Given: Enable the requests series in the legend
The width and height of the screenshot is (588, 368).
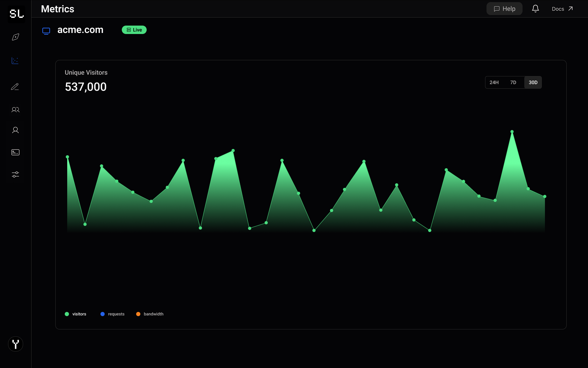Looking at the screenshot, I should [112, 314].
